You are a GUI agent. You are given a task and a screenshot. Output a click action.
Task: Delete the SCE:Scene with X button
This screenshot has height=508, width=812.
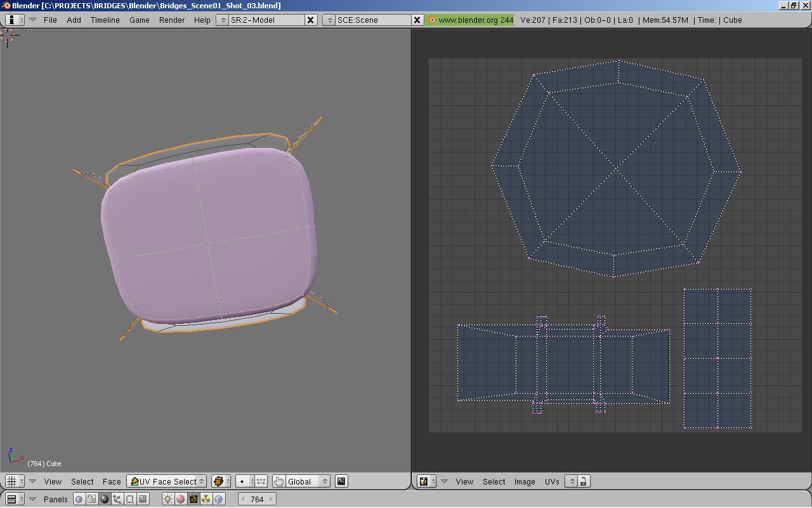click(x=417, y=20)
